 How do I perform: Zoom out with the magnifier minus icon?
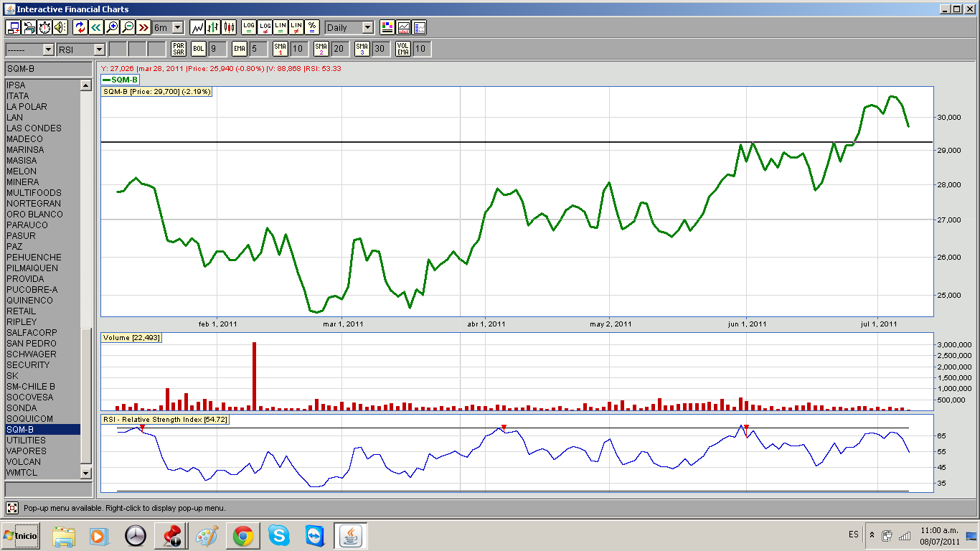(127, 27)
